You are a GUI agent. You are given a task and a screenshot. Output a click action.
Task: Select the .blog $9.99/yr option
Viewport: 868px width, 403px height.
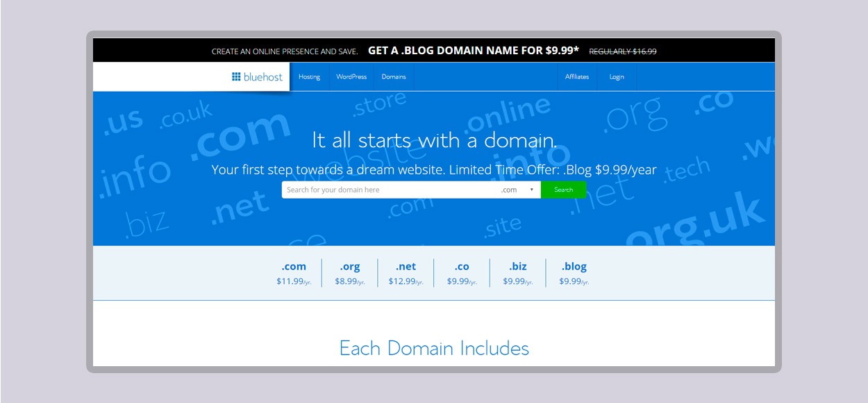click(x=574, y=274)
